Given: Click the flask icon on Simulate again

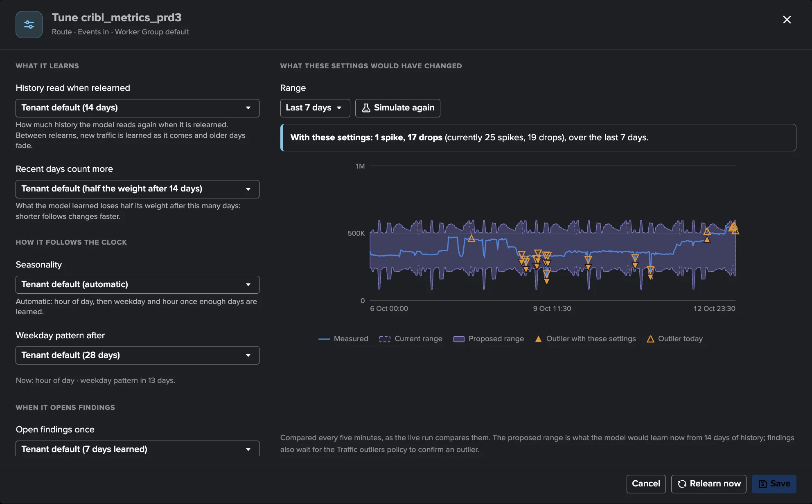Looking at the screenshot, I should [366, 108].
